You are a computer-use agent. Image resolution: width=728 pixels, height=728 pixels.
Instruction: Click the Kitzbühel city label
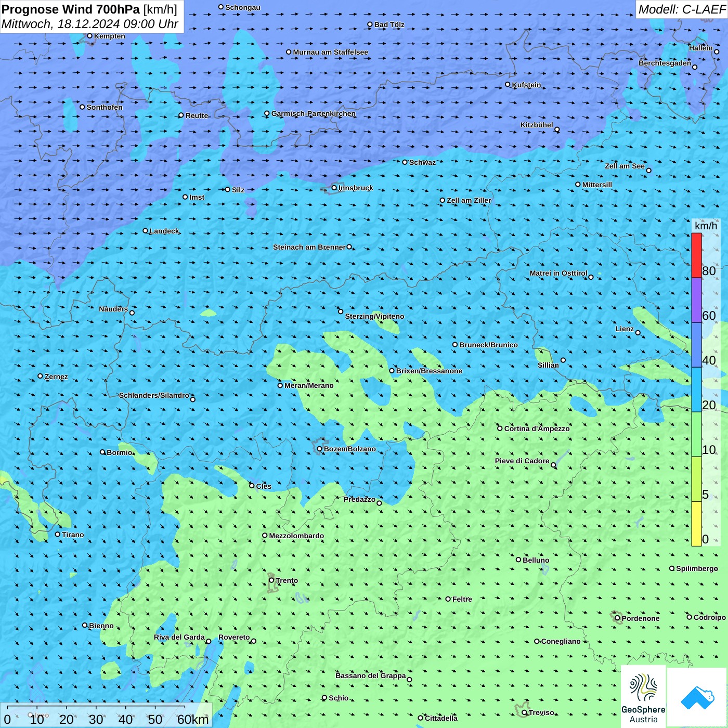tap(537, 125)
